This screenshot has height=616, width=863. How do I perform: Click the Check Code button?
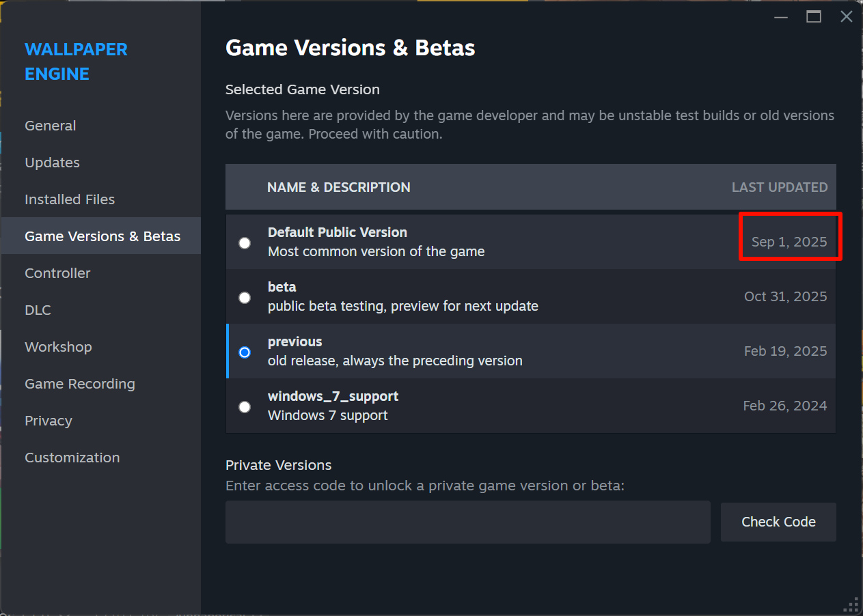click(x=778, y=522)
